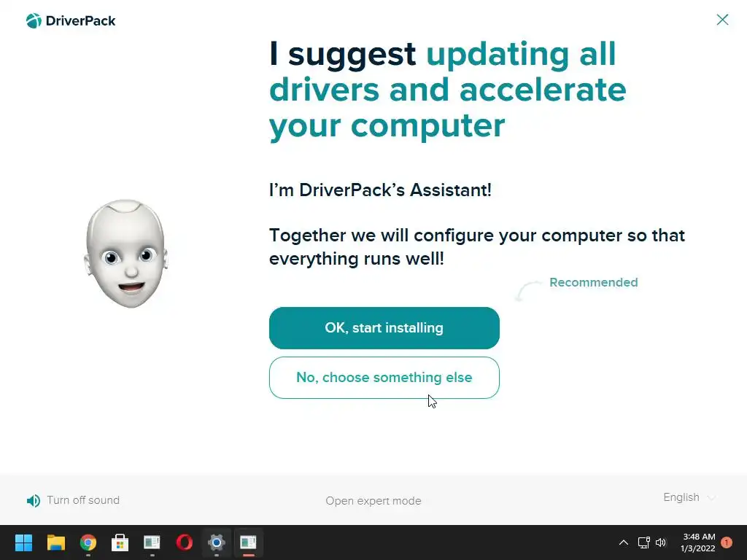
Task: Open the news-style app left of Opera
Action: pyautogui.click(x=152, y=542)
